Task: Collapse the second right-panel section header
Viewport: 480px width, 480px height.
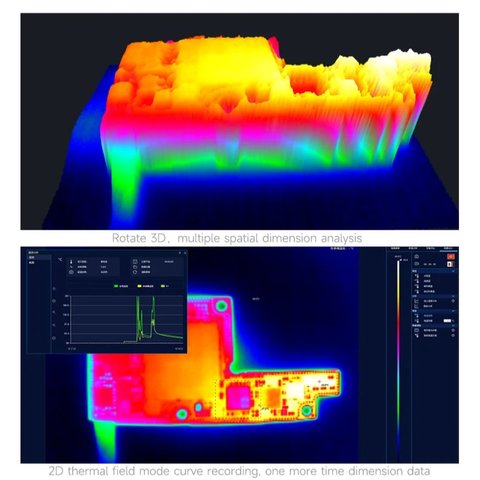Action: coord(453,296)
